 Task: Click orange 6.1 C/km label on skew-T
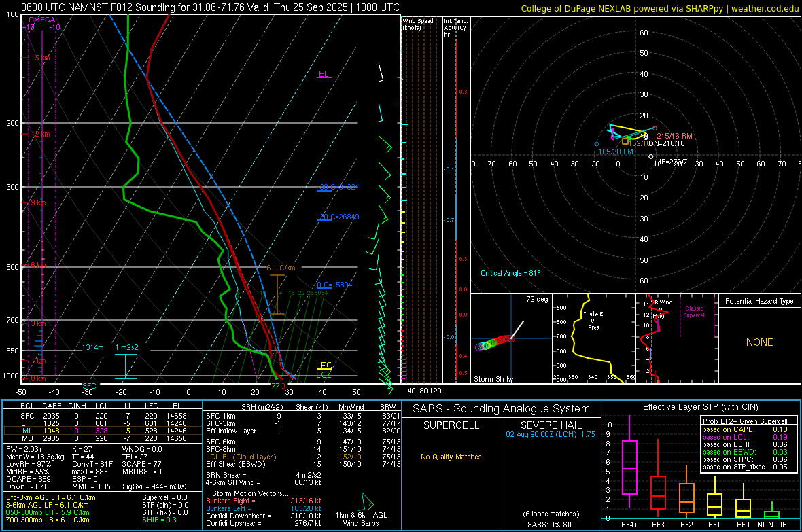281,268
